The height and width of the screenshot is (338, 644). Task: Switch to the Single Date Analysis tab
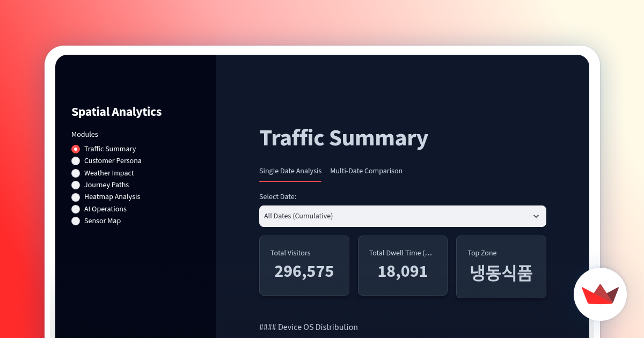tap(290, 171)
